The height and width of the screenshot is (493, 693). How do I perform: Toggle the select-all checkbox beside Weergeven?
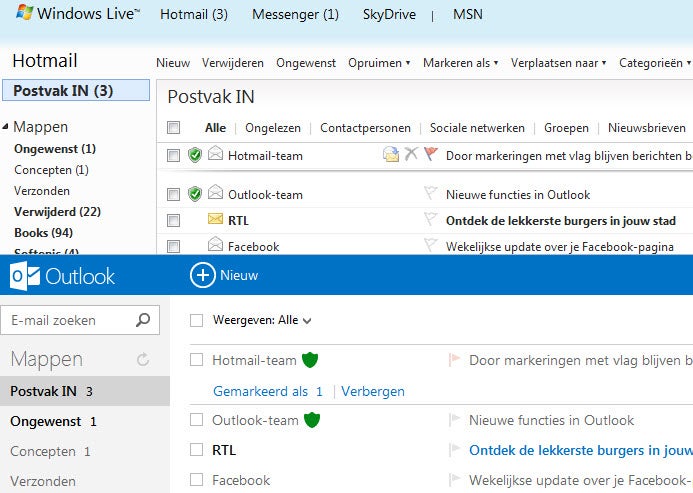coord(197,320)
